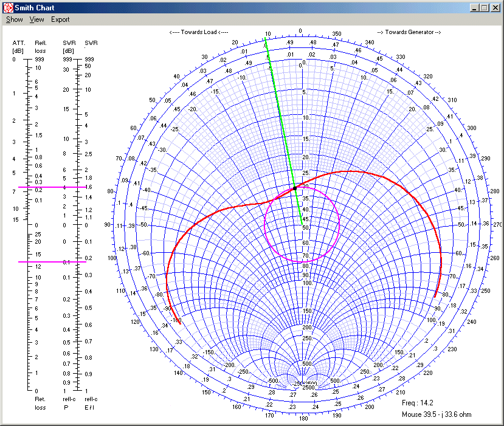Click the 100. resistance label on center axis
This screenshot has height=426, width=504.
[x=308, y=283]
